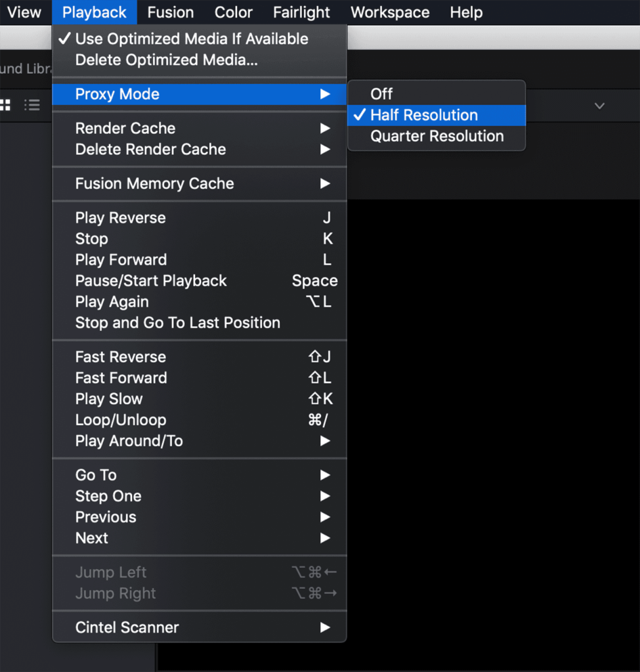
Task: Expand the Render Cache submenu
Action: 200,128
